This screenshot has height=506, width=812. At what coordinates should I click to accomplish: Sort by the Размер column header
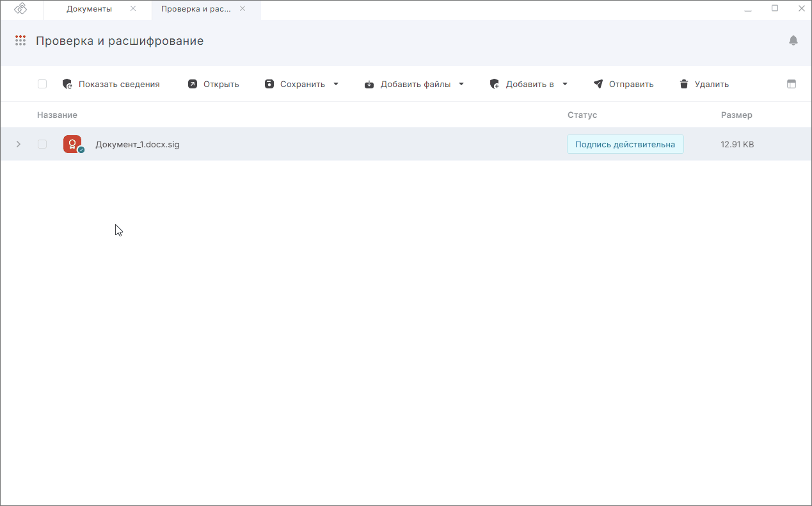click(x=736, y=115)
